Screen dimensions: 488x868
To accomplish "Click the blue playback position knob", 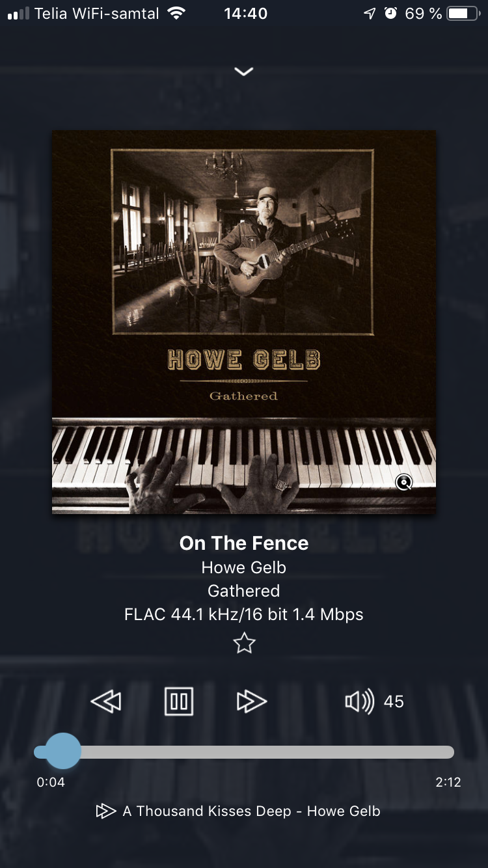I will 62,752.
